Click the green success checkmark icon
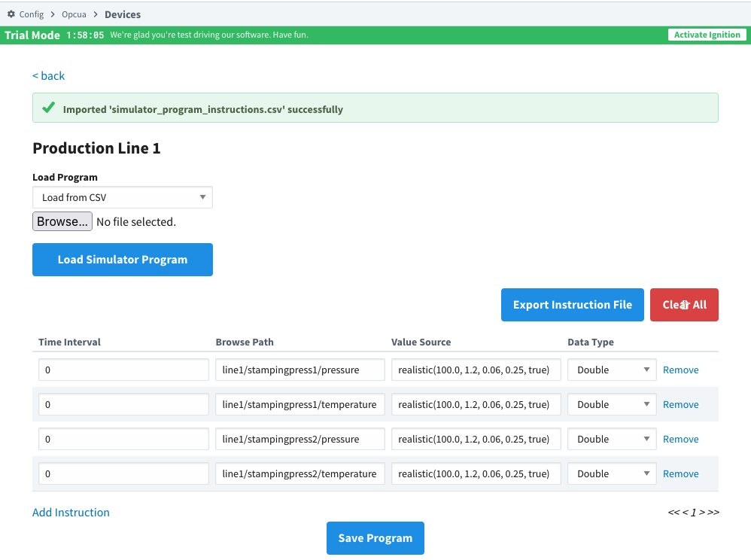Image resolution: width=751 pixels, height=560 pixels. click(48, 108)
